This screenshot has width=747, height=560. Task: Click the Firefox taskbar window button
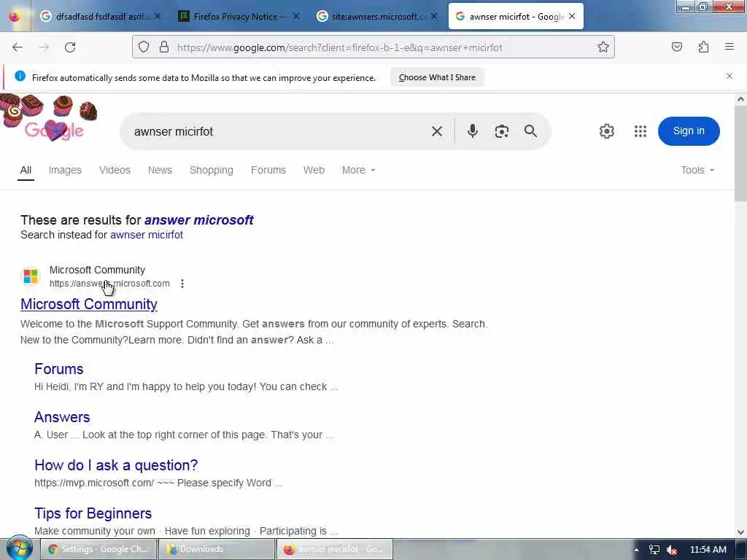[335, 549]
